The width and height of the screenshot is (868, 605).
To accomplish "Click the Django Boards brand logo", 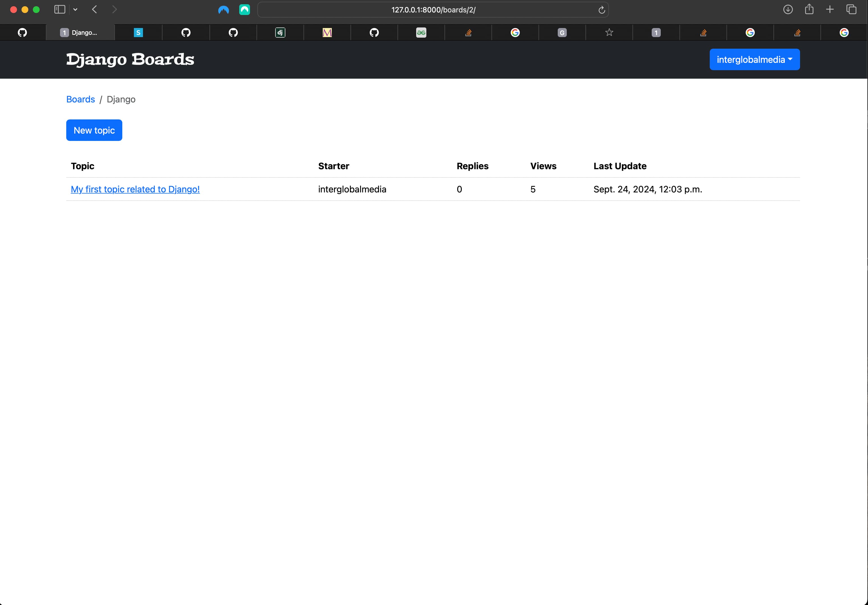I will pyautogui.click(x=130, y=59).
